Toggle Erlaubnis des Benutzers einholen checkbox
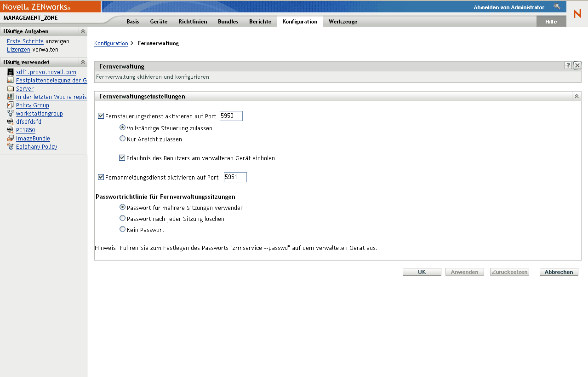 point(122,158)
